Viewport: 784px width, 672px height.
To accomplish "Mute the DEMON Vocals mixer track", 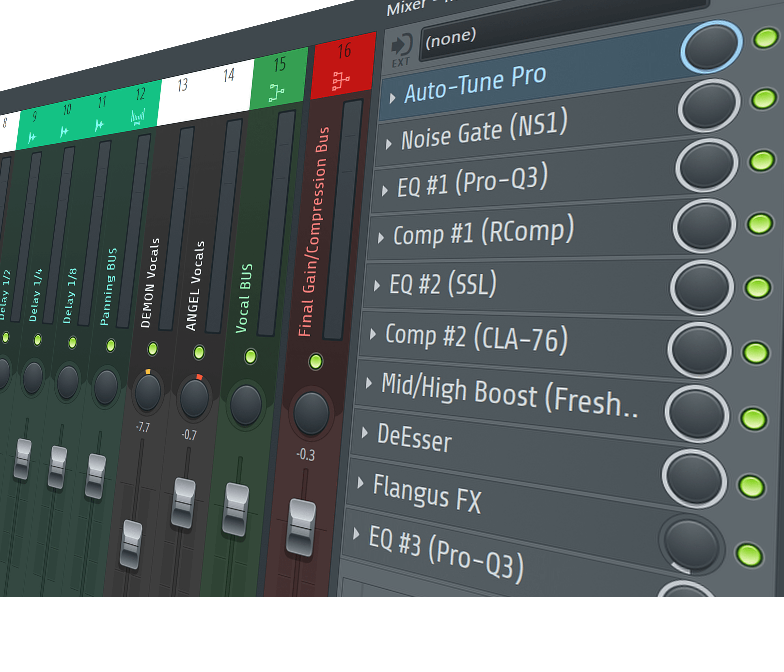I will tap(153, 349).
